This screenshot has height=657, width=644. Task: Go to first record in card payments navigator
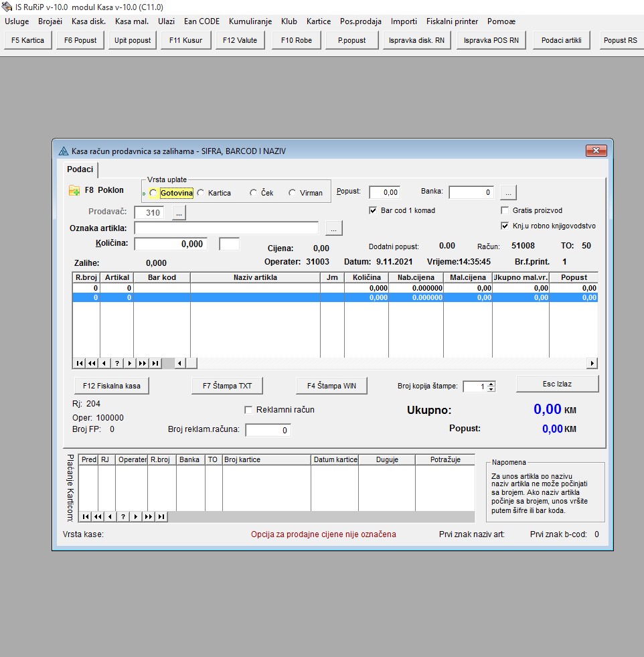(85, 516)
